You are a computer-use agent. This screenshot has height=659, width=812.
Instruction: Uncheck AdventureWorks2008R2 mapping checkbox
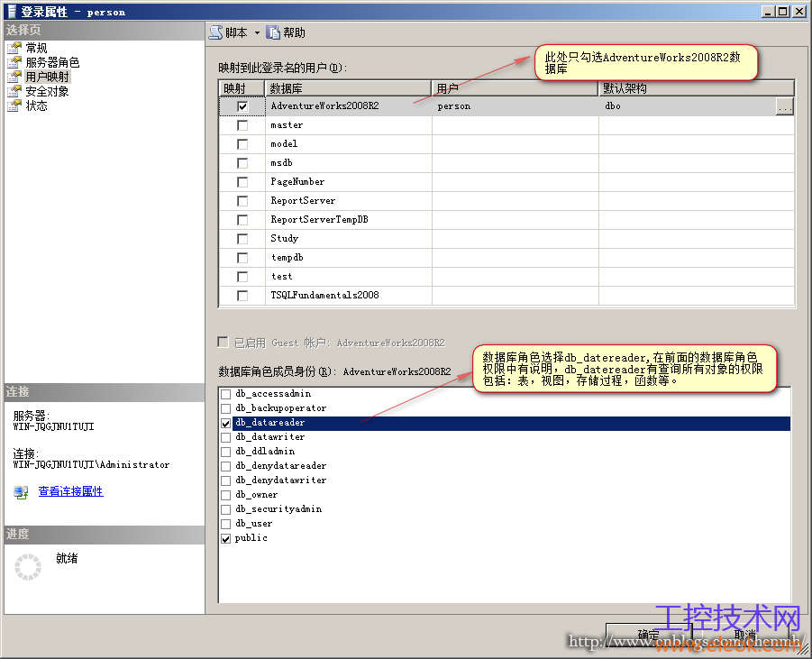coord(242,106)
